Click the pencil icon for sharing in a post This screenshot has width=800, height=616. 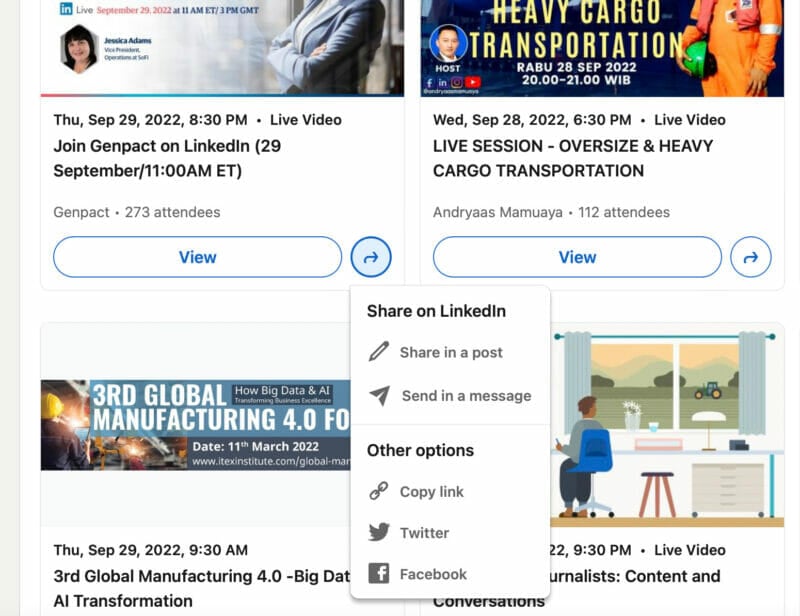pyautogui.click(x=379, y=352)
